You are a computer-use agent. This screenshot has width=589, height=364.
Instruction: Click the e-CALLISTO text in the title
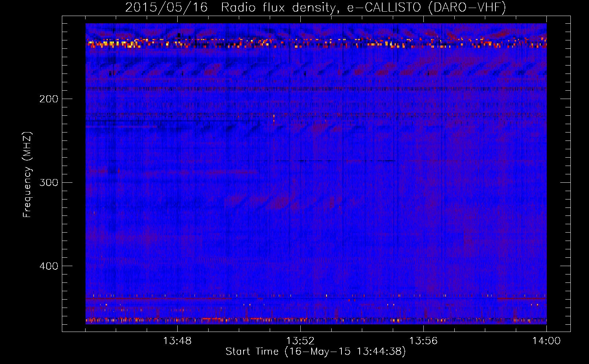tap(384, 7)
